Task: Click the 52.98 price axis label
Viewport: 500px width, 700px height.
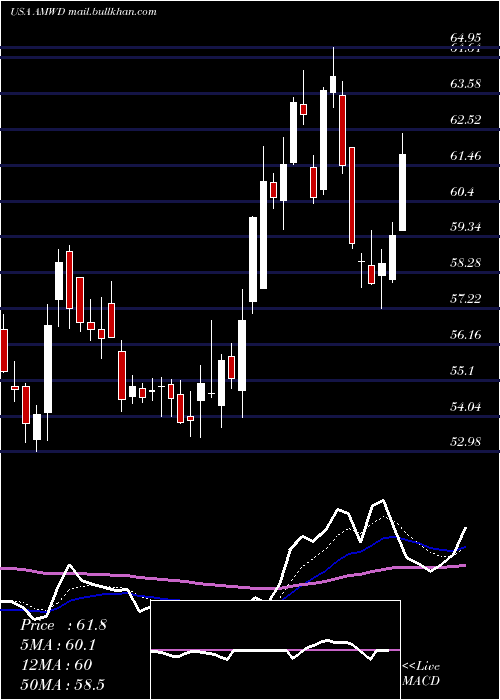Action: tap(466, 442)
